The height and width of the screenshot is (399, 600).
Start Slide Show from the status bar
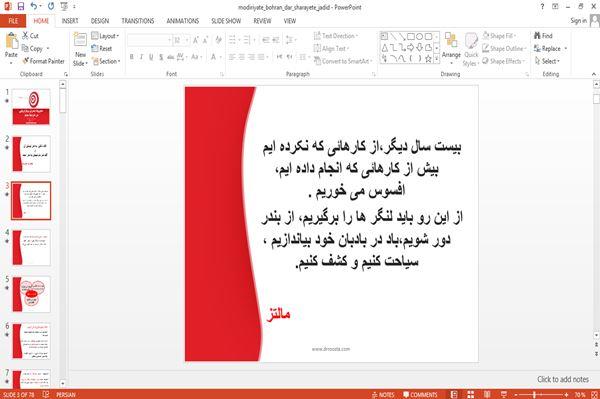[504, 394]
